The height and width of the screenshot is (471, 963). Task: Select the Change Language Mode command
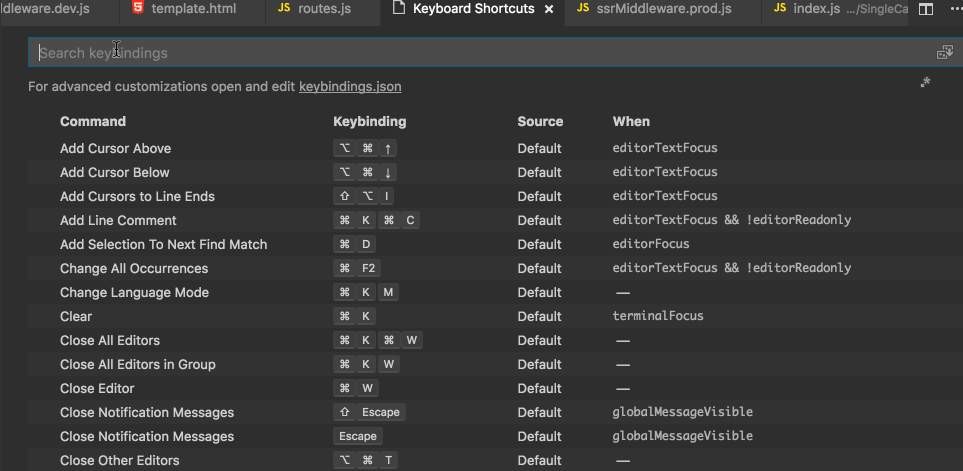(135, 292)
